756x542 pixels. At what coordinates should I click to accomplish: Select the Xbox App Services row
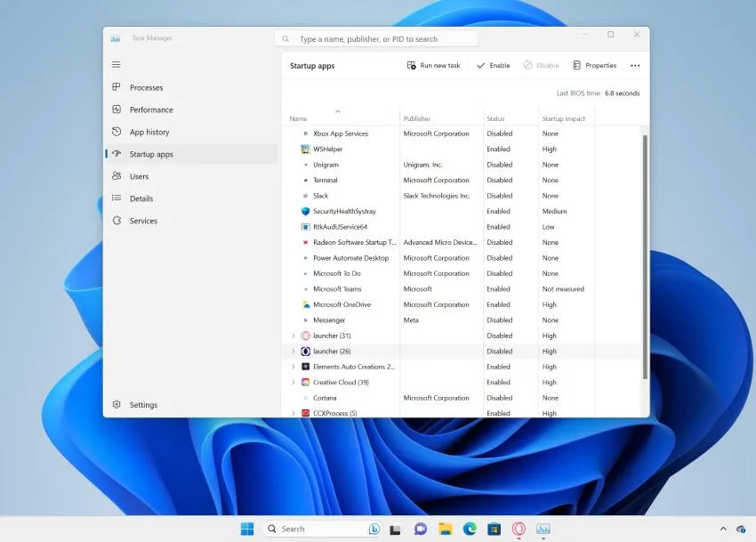tap(462, 133)
